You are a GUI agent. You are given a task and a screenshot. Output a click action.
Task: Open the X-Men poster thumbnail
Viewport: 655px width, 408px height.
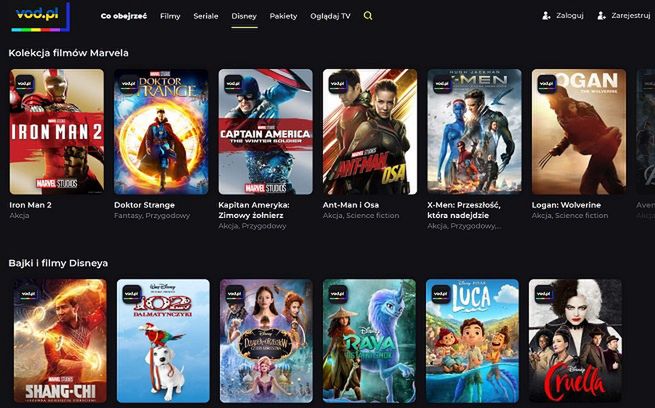click(x=475, y=132)
